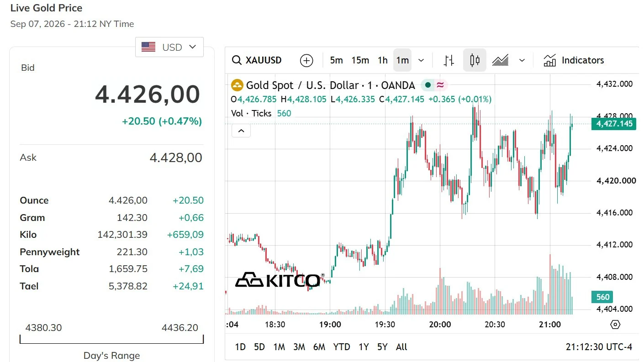Click the Gold Spot symbol icon
Image resolution: width=644 pixels, height=362 pixels.
237,85
